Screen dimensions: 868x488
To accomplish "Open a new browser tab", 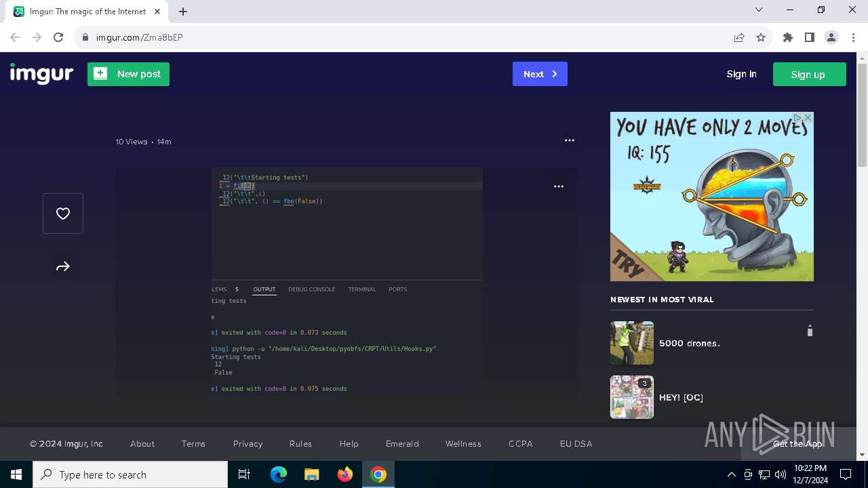I will (183, 12).
